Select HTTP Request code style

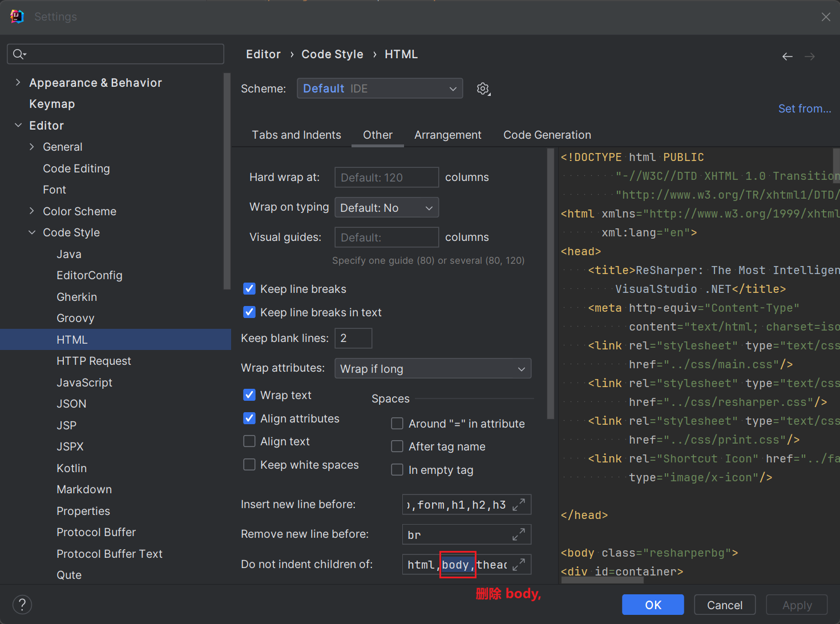click(x=94, y=361)
